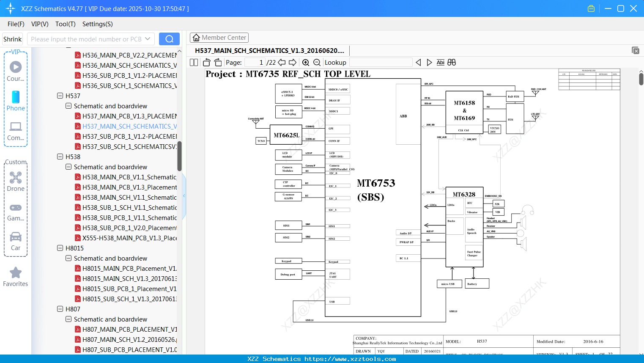Rotate the schematic page clockwise
Viewport: 644px width, 363px height.
tap(217, 62)
